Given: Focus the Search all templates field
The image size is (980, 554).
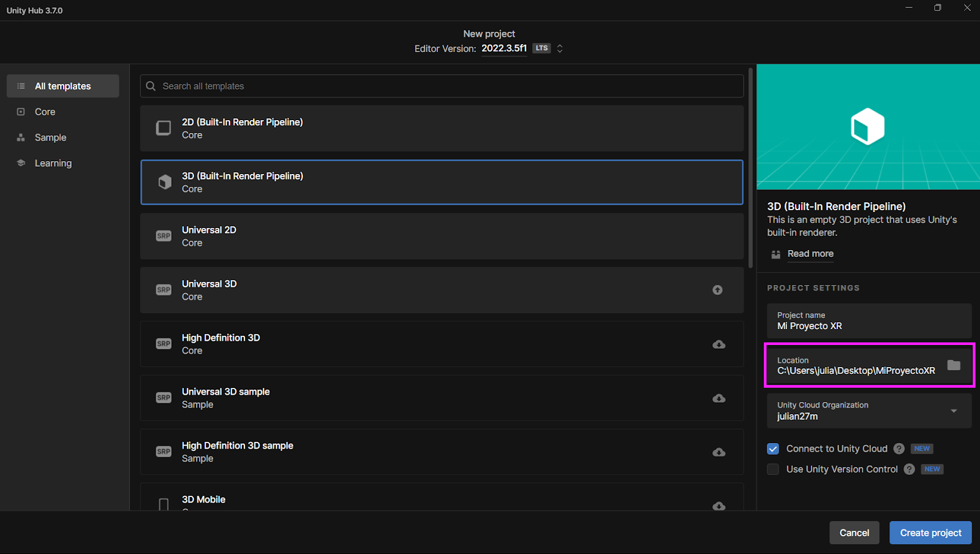Looking at the screenshot, I should coord(441,86).
